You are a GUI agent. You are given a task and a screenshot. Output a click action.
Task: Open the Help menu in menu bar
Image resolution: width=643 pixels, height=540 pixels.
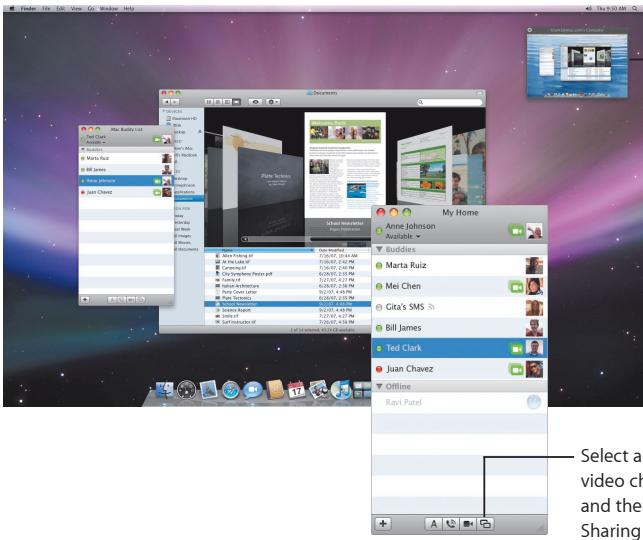(x=129, y=8)
